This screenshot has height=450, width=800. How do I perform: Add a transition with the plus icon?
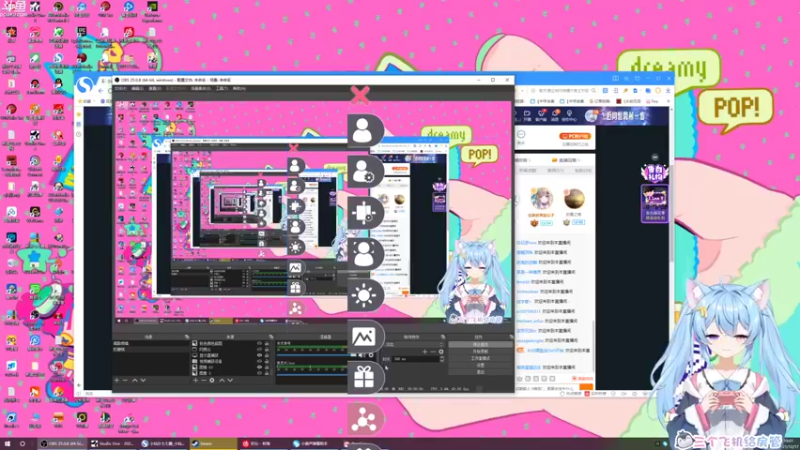point(424,352)
